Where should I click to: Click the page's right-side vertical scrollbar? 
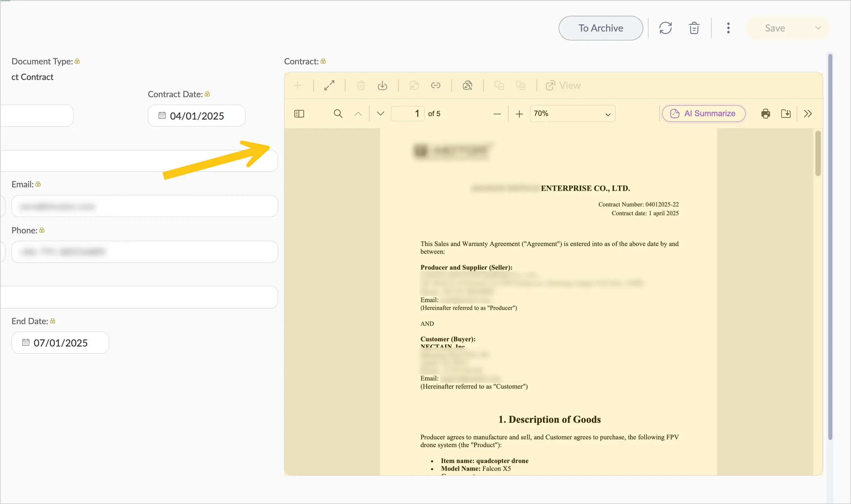coord(830,247)
